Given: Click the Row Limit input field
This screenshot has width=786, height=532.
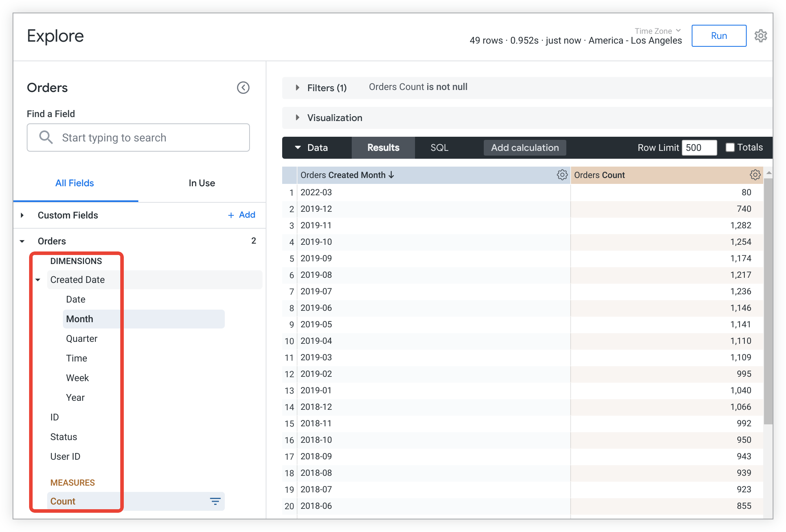Looking at the screenshot, I should 699,148.
